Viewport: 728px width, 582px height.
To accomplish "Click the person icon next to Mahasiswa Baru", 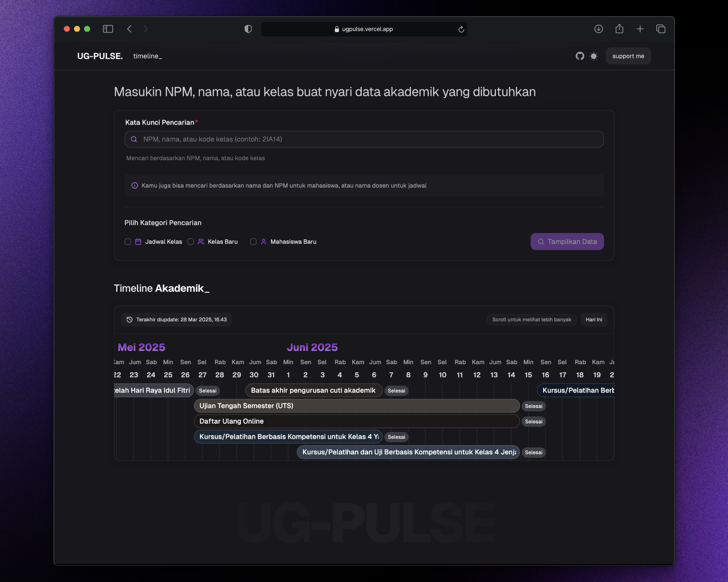I will click(264, 242).
